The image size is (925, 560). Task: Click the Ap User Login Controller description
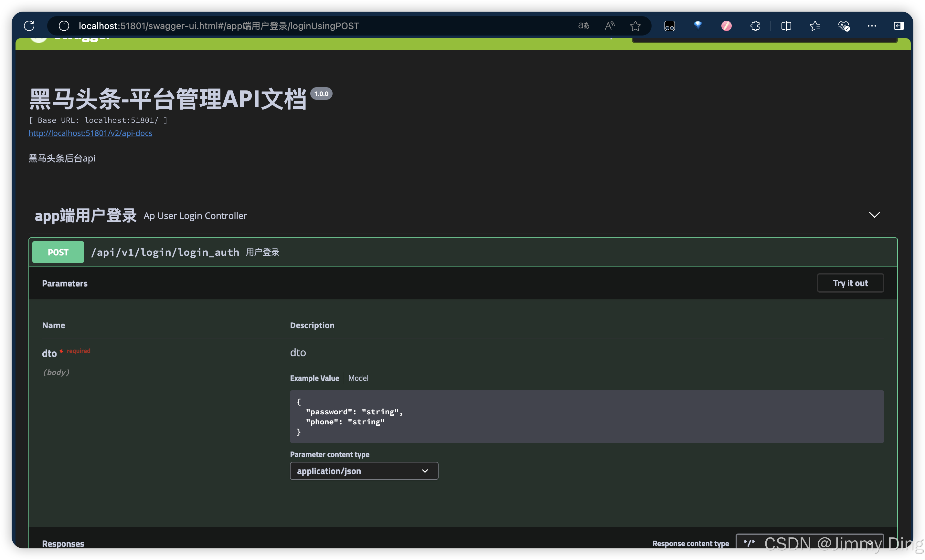[x=195, y=216]
